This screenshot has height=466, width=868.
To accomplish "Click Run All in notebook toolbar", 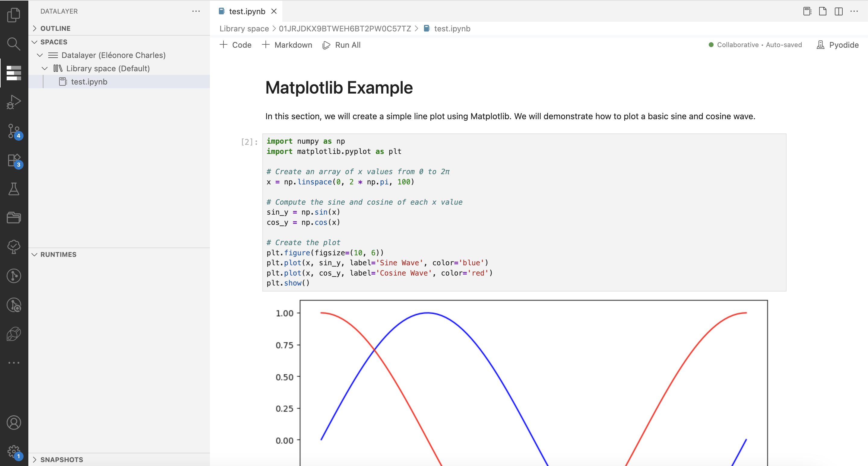I will (342, 45).
